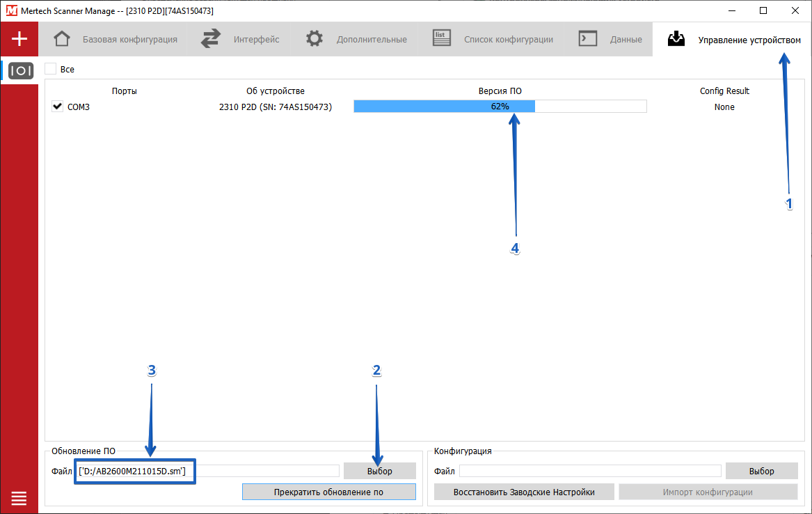Click the arrows icon for Интерфейс
Screen dimensions: 812x514
(x=211, y=39)
